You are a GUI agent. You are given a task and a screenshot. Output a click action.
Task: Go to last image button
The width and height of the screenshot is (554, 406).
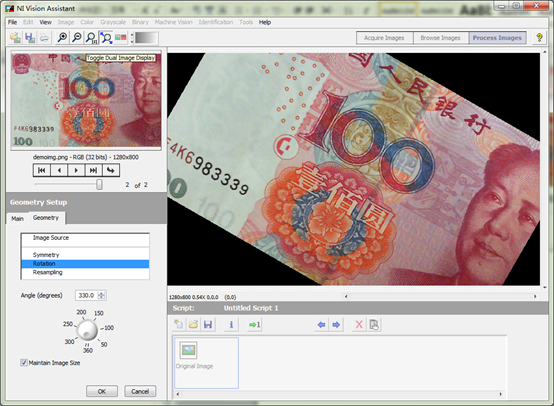tap(93, 170)
